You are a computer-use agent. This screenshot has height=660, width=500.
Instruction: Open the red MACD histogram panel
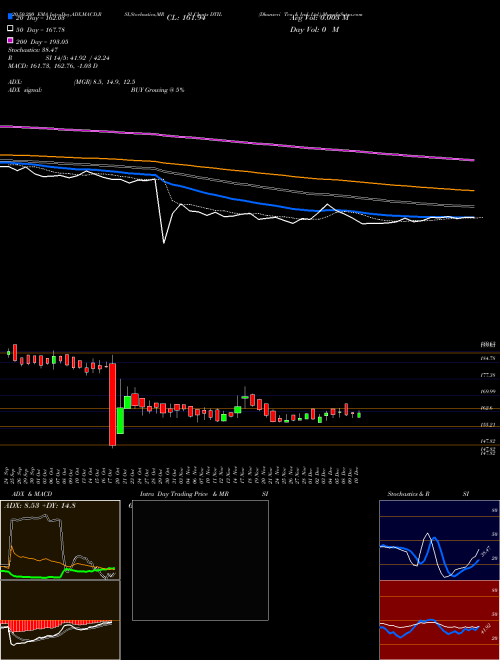point(60,620)
